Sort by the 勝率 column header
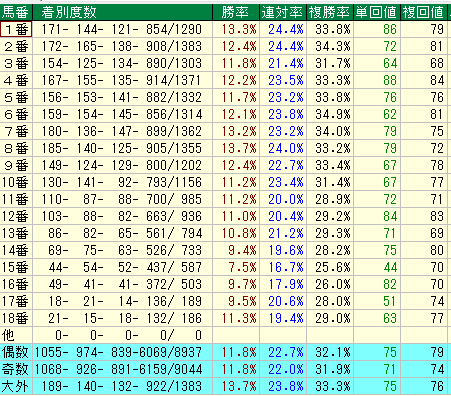451x396 pixels. pyautogui.click(x=236, y=12)
